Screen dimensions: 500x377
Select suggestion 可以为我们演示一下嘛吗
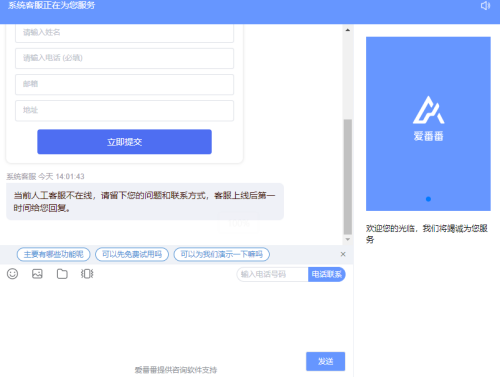pyautogui.click(x=222, y=254)
